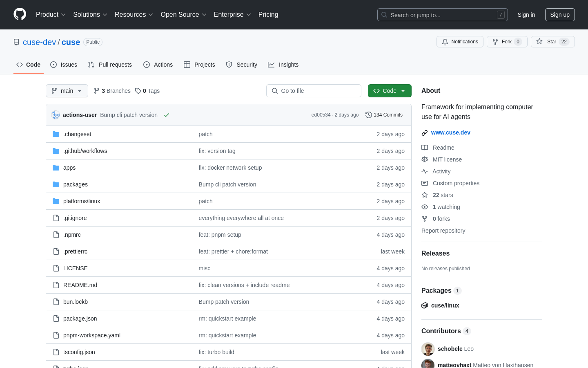Screen dimensions: 588x368
Task: Click the LICENSE file icon
Action: [x=56, y=268]
